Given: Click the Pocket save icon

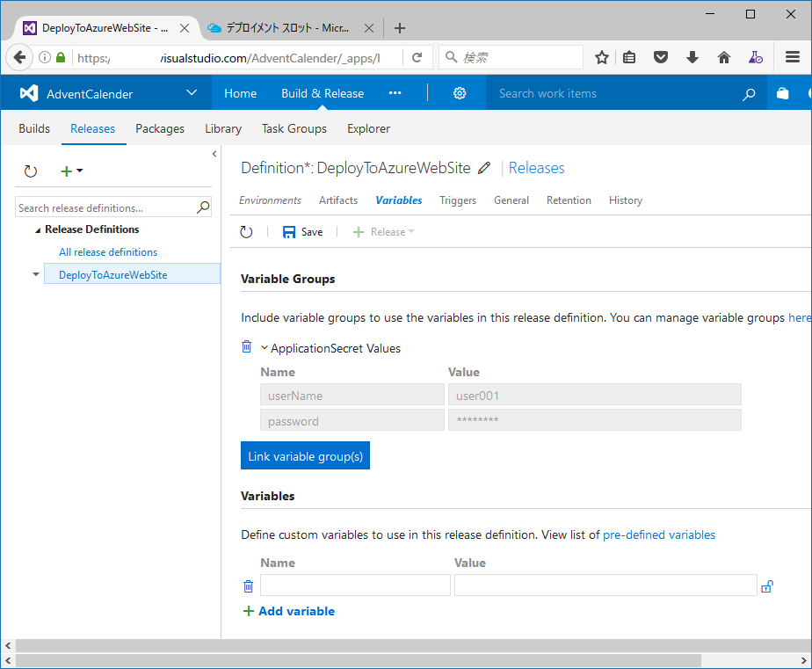Looking at the screenshot, I should click(x=661, y=57).
